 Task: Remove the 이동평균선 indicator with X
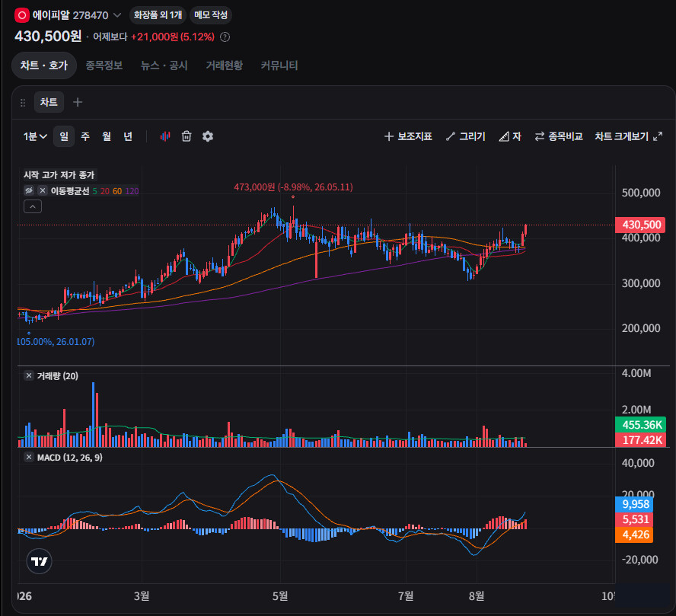point(43,190)
